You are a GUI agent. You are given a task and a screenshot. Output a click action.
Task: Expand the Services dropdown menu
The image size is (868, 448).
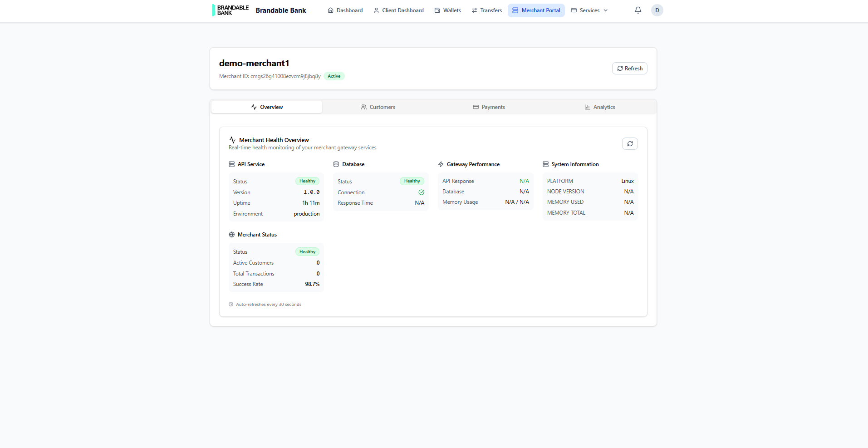589,10
